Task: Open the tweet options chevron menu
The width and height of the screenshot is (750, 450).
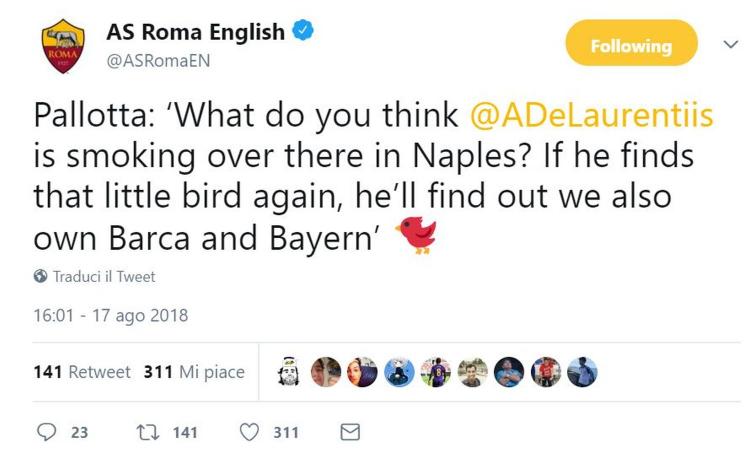Action: coord(729,45)
